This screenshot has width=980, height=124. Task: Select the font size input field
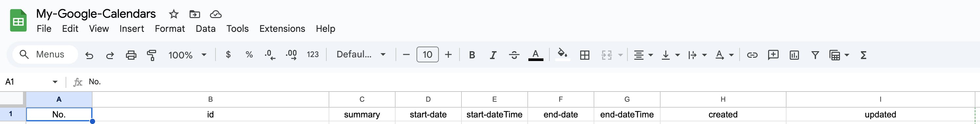(428, 54)
